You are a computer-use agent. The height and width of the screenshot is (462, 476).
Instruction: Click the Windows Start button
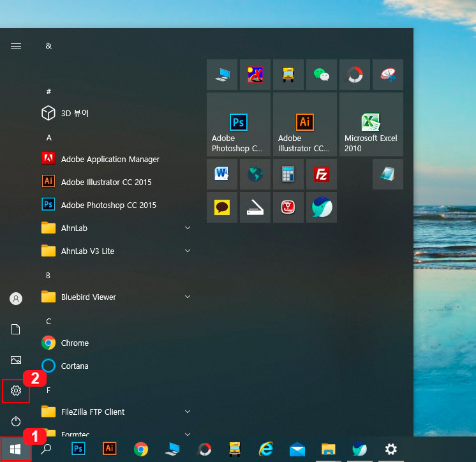(x=15, y=449)
